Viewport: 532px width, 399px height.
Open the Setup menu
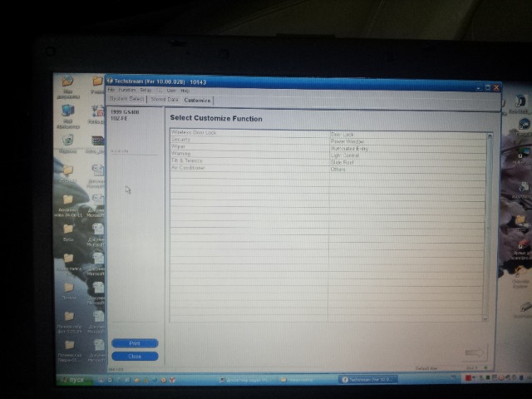(145, 91)
